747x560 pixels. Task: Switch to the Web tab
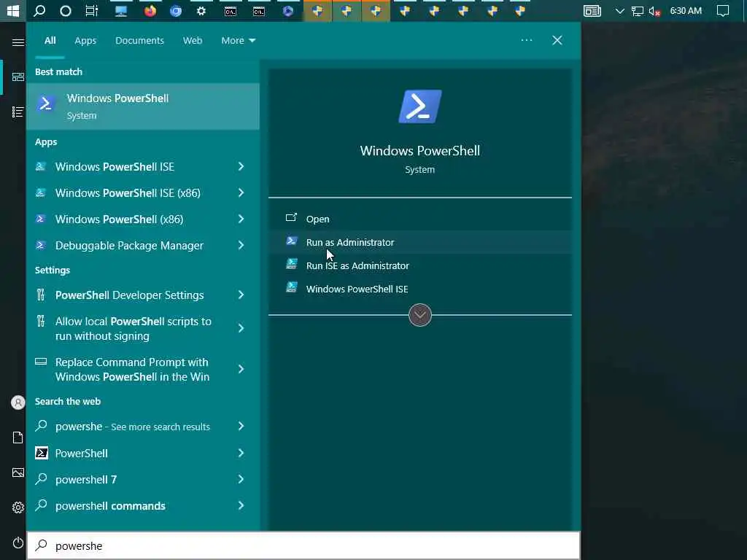[193, 41]
